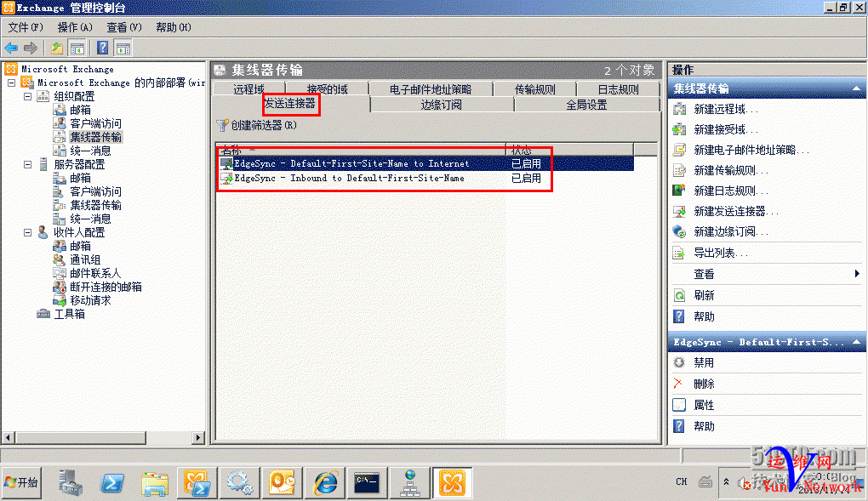Open the 帮助(H) menu
The height and width of the screenshot is (501, 868).
(174, 27)
